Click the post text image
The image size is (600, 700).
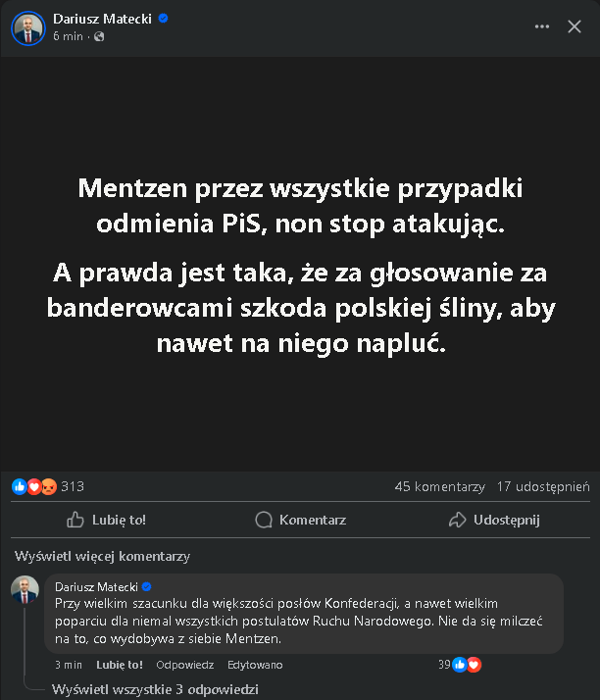[x=300, y=265]
